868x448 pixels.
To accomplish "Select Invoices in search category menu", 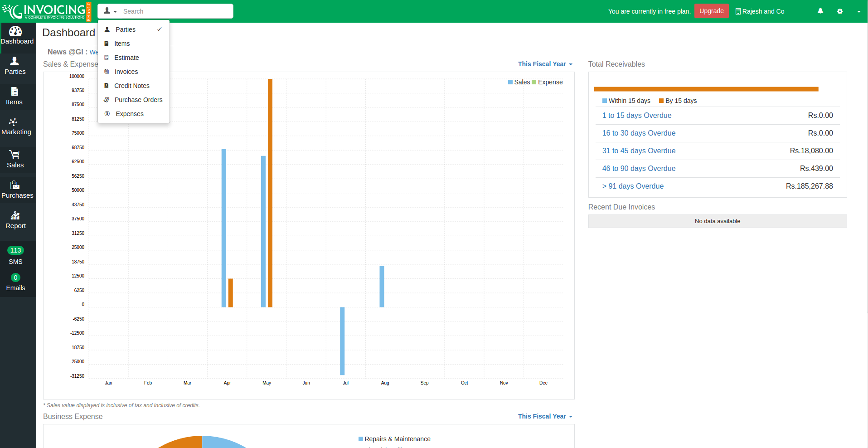I will (134, 72).
